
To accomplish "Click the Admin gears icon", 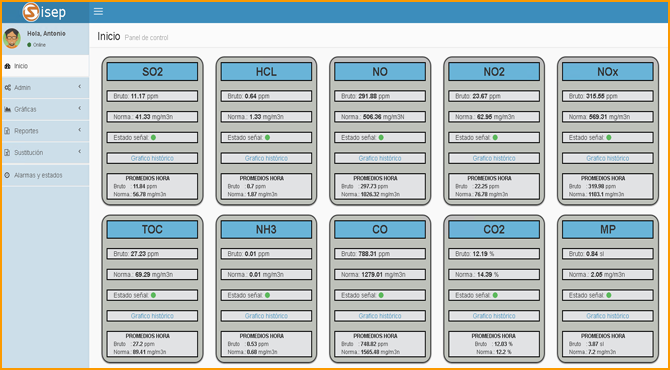I will tap(7, 88).
